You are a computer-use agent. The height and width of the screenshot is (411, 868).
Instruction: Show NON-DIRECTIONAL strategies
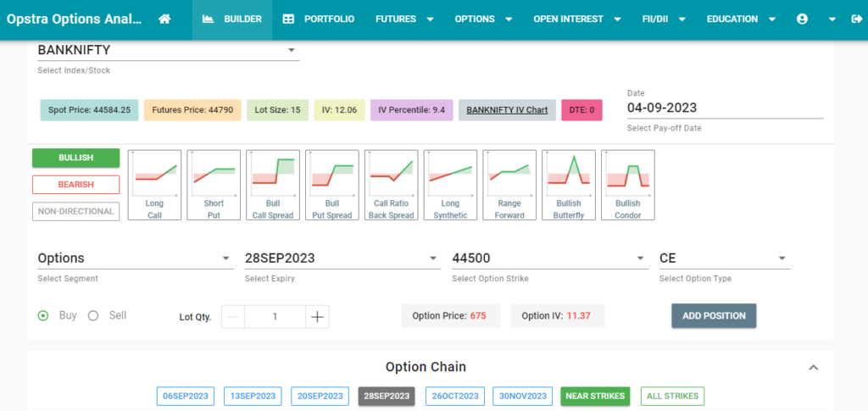[x=75, y=211]
